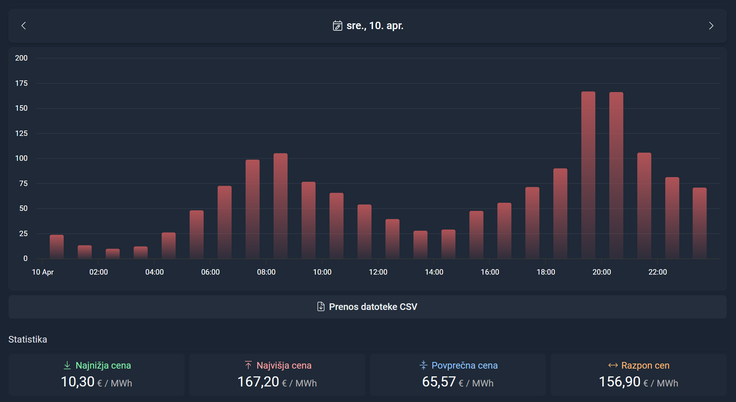Select the first bar after 10 Apr
The width and height of the screenshot is (736, 402).
coord(57,247)
